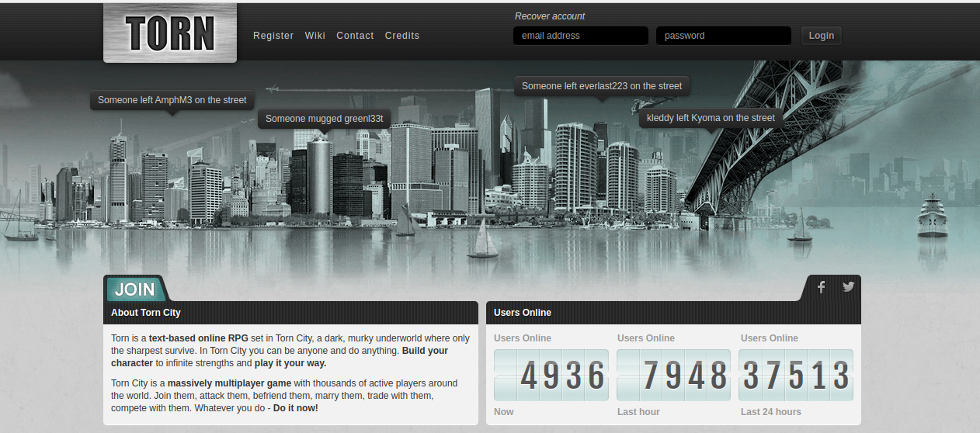Click the 'Someone left everlast223' event bubble

click(x=601, y=86)
